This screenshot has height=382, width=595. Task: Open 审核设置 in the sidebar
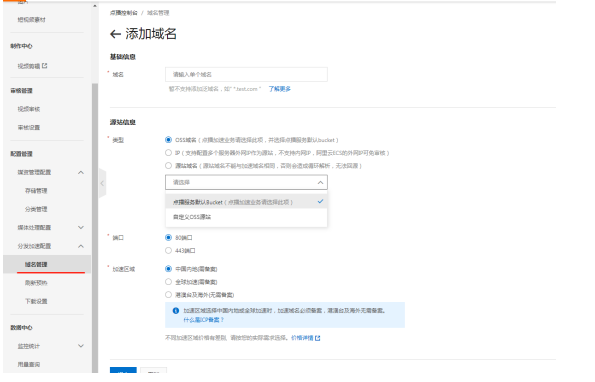[x=28, y=127]
